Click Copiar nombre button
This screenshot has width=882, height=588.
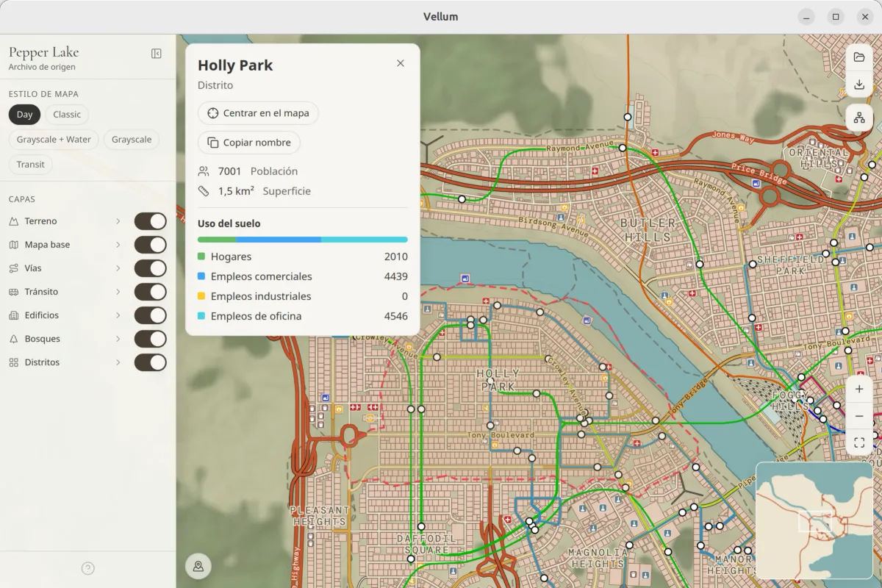[249, 143]
